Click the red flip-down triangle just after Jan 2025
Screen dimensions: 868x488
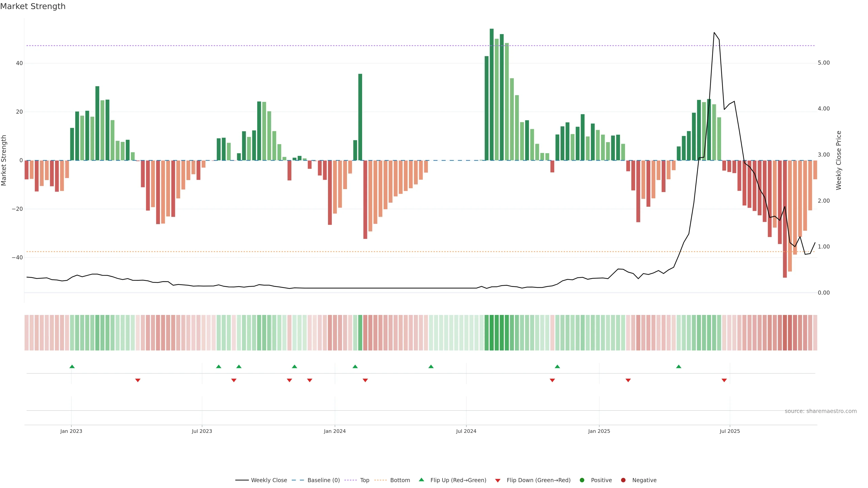[628, 380]
